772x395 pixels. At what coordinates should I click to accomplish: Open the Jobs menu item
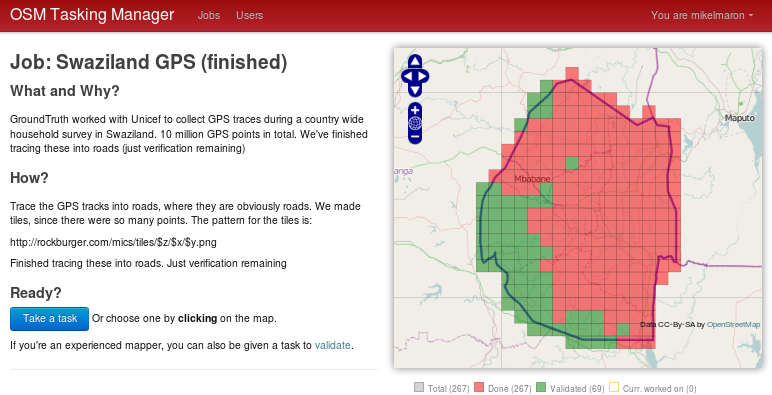pyautogui.click(x=209, y=15)
